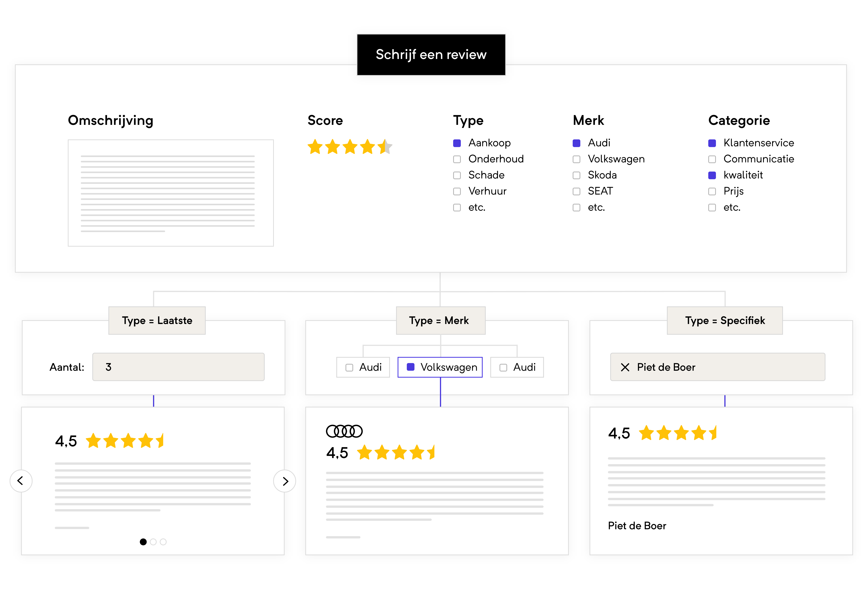Check the etc. checkbox under Merk
The width and height of the screenshot is (868, 589).
click(x=576, y=207)
